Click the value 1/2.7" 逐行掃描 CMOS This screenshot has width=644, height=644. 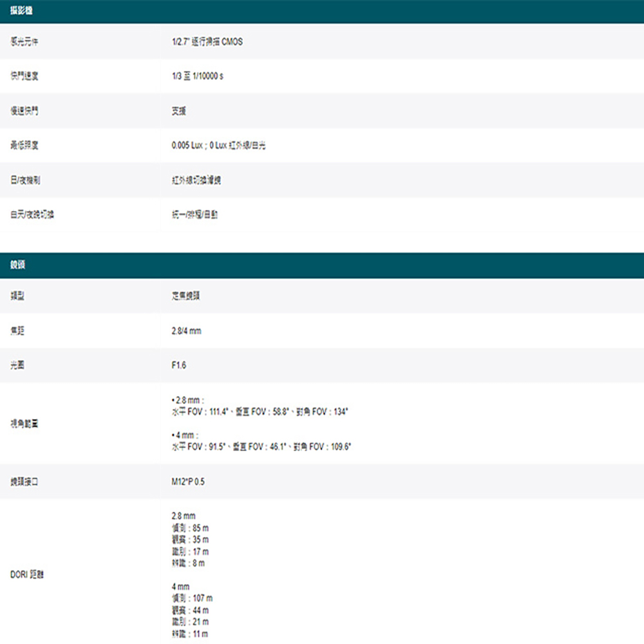pos(207,41)
